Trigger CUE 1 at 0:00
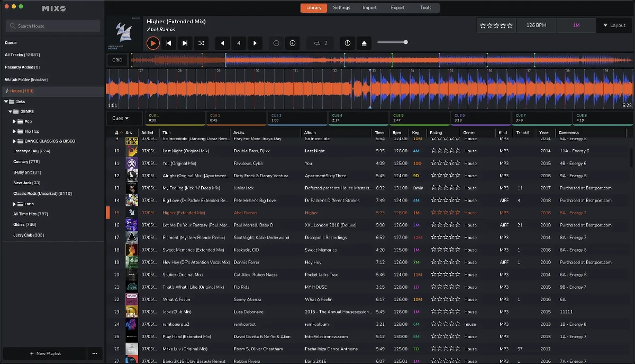Screen dimensions: 635x364 [x=175, y=118]
